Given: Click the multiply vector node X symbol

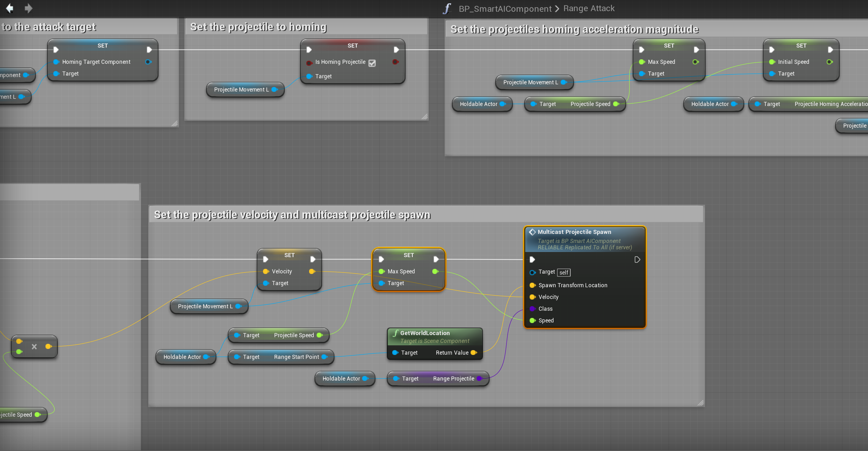Looking at the screenshot, I should [34, 347].
